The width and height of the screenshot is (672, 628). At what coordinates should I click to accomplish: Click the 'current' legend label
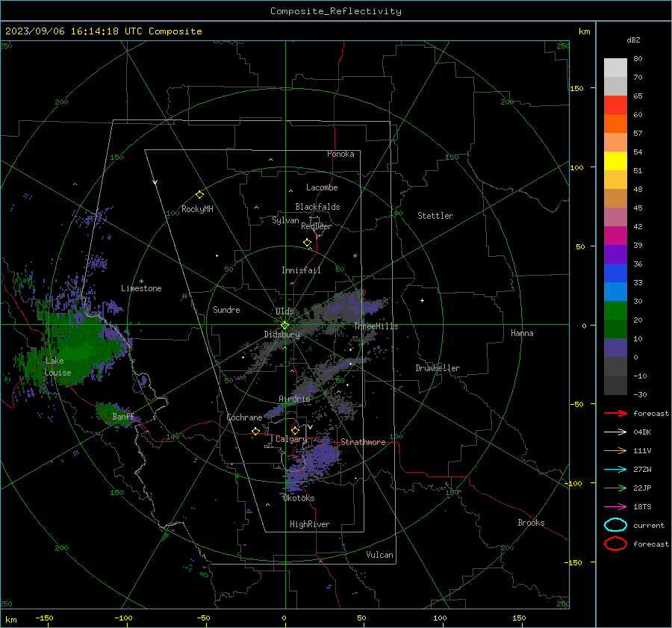[649, 526]
